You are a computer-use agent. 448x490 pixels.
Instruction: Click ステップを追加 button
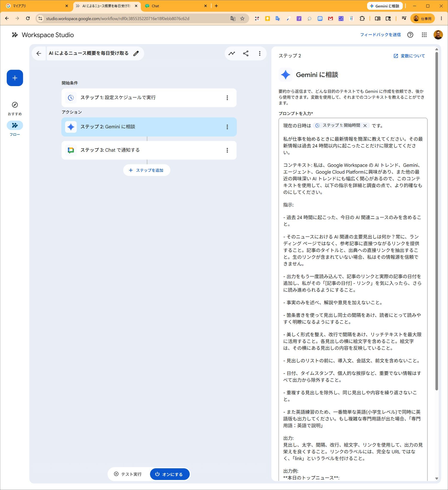(x=146, y=170)
